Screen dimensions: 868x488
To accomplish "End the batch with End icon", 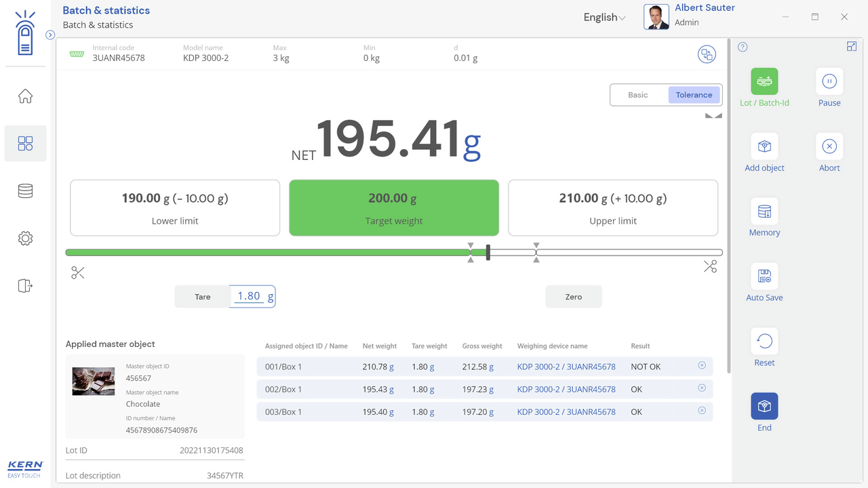I will pos(764,407).
